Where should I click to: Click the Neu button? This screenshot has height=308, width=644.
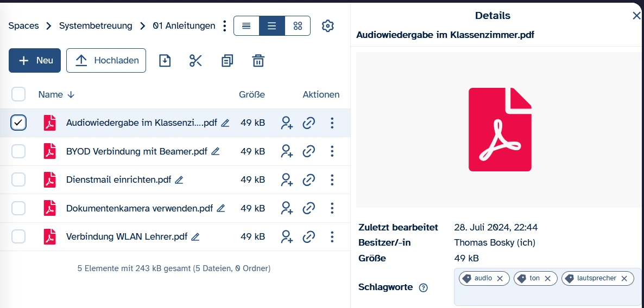pyautogui.click(x=35, y=61)
